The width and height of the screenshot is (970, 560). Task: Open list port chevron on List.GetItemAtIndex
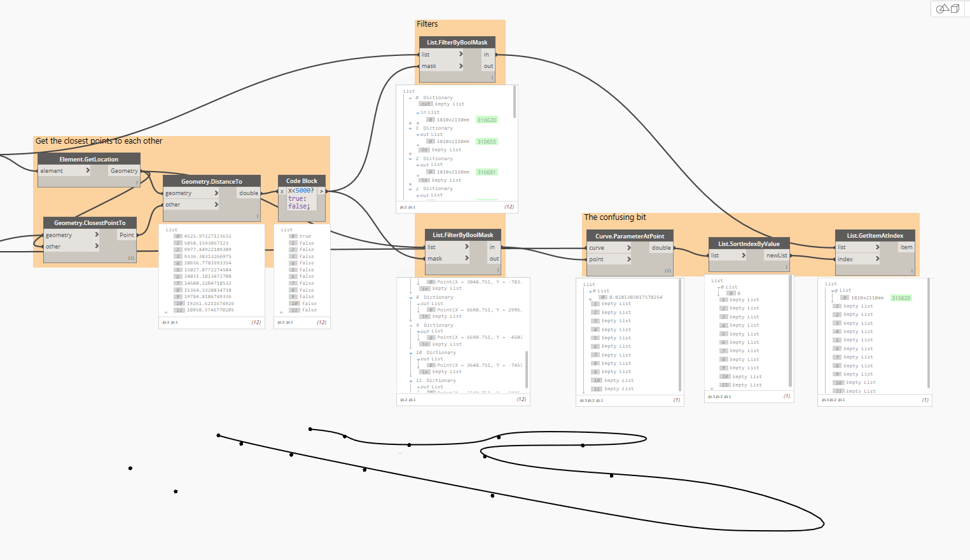tap(878, 247)
